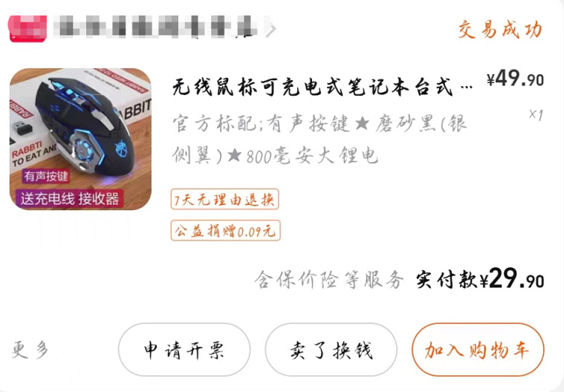Click the 申请开票 button
The image size is (564, 392).
coord(184,350)
